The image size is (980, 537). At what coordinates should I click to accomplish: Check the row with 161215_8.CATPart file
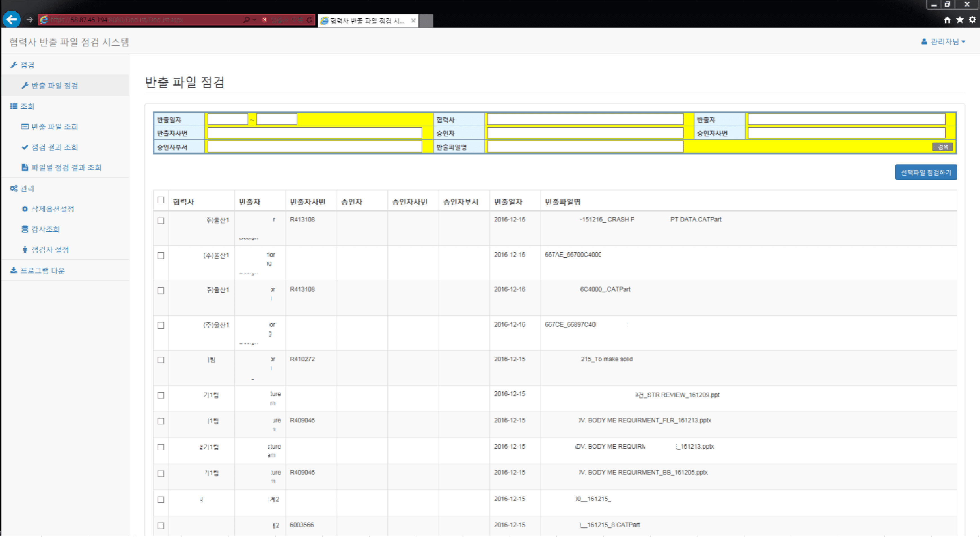(161, 526)
